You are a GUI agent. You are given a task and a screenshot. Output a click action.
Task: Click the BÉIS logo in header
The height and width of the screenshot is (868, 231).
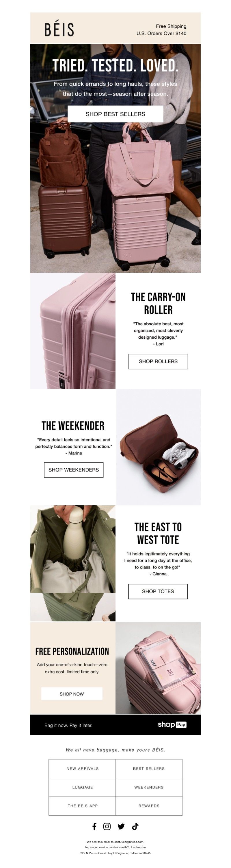click(59, 29)
